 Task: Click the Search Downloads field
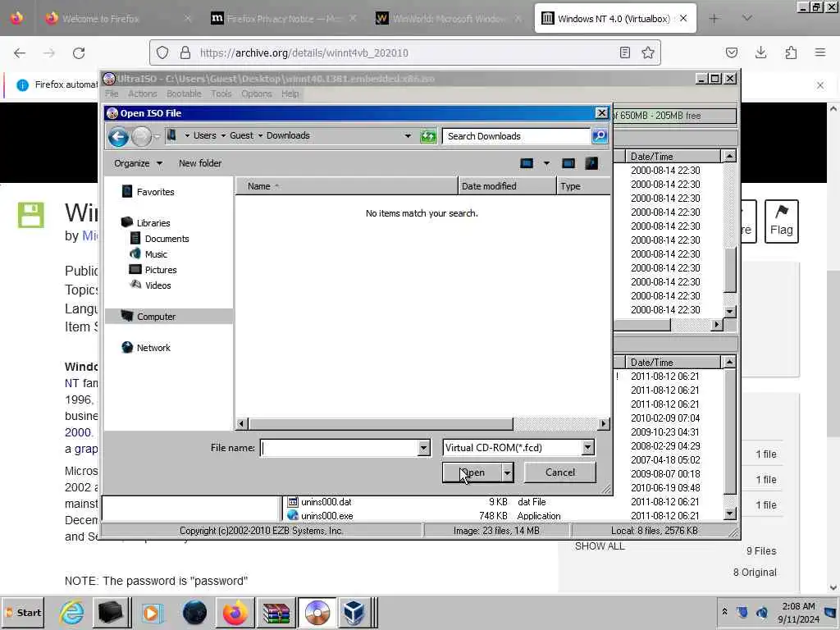516,136
